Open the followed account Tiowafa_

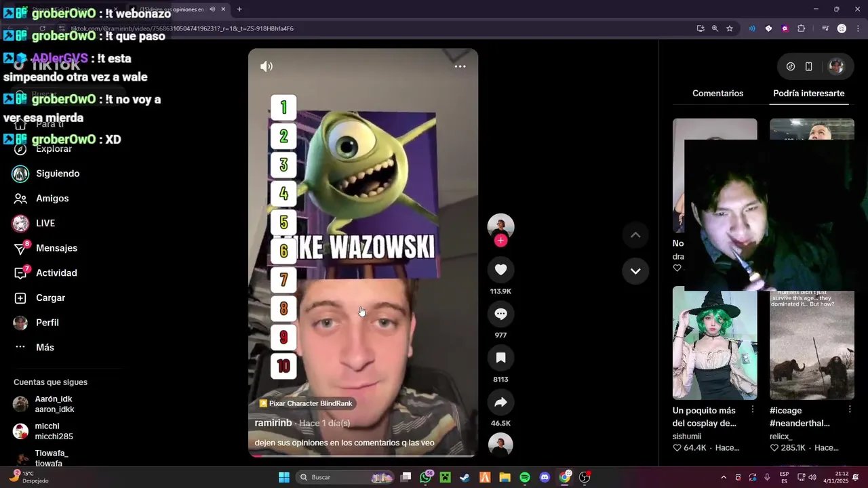point(41,458)
